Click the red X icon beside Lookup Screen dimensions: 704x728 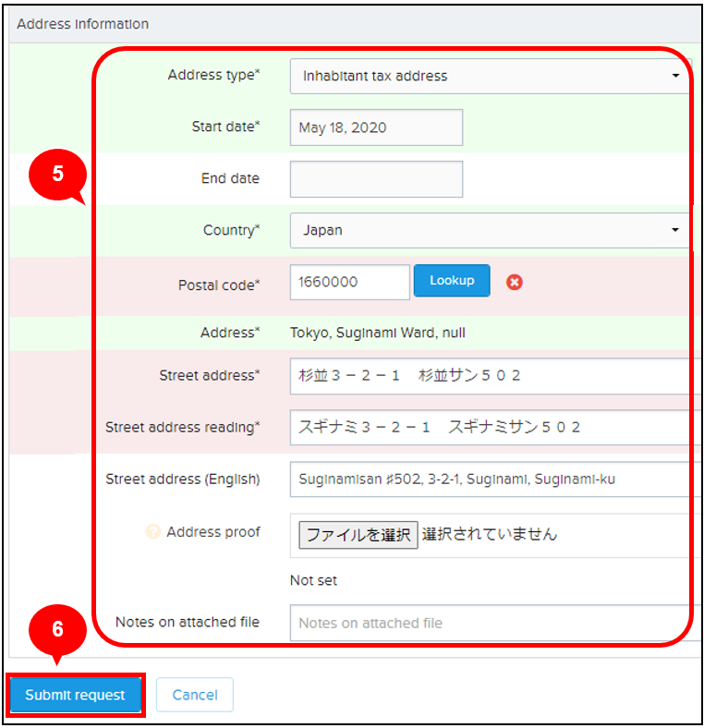[515, 282]
